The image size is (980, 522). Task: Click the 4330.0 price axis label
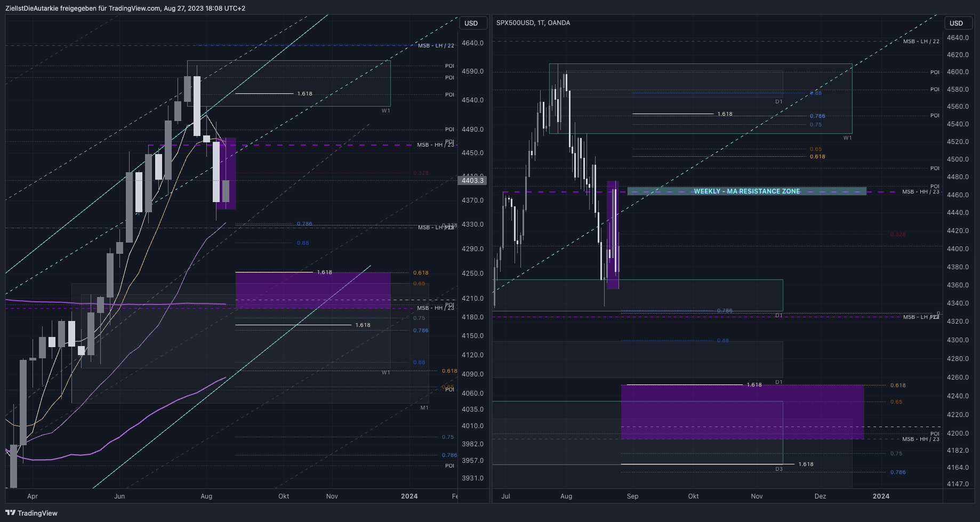coord(472,224)
